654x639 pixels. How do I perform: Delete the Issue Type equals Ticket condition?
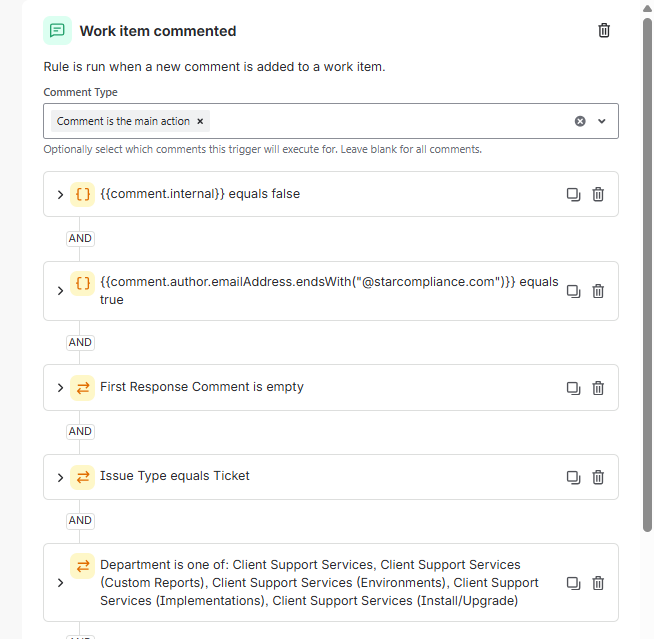pyautogui.click(x=598, y=477)
